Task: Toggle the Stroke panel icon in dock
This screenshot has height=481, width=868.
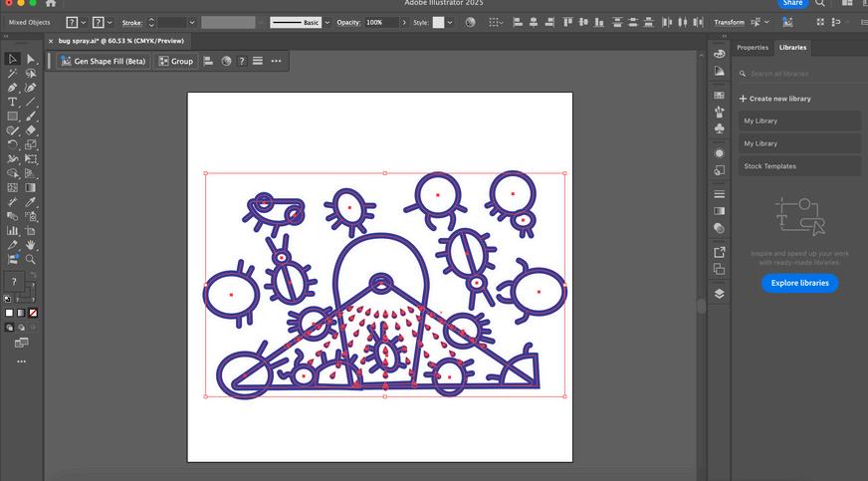Action: (x=720, y=194)
